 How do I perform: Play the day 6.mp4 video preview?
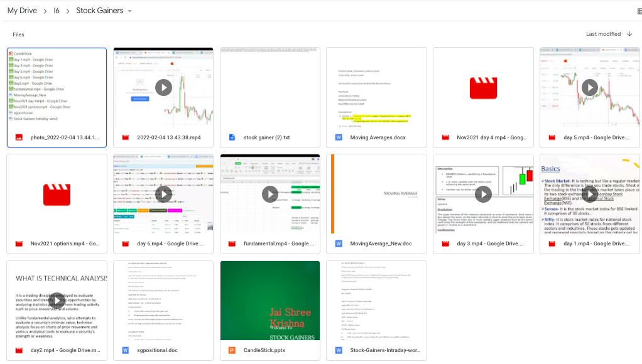[163, 194]
